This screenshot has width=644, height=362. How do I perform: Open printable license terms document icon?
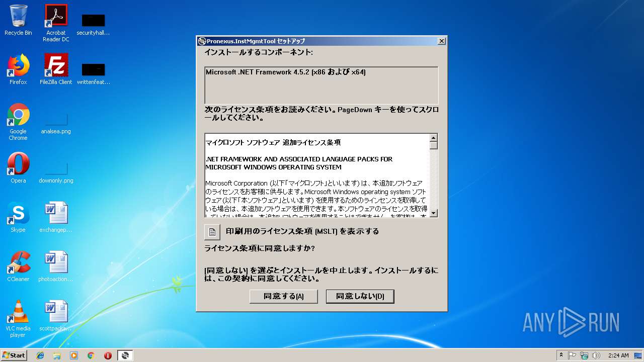[x=212, y=232]
